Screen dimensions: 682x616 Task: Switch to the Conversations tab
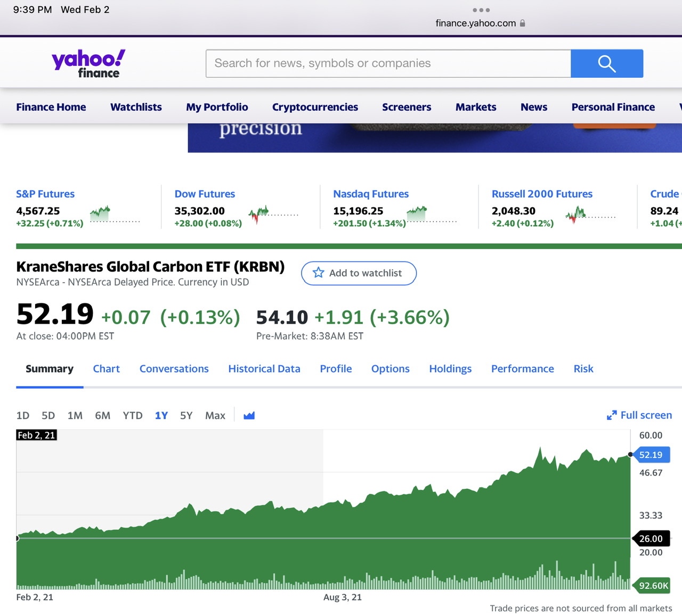pos(174,369)
